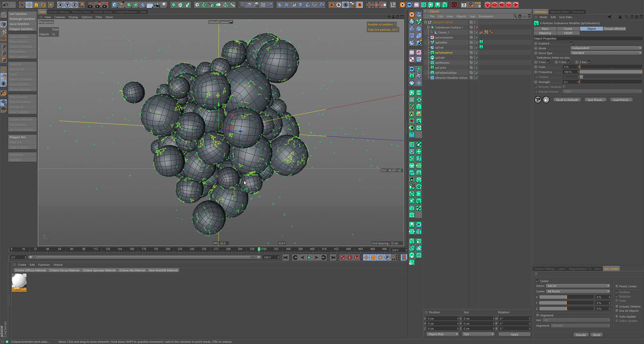This screenshot has width=644, height=344.
Task: Enable the Include Children checkbox
Action: pyautogui.click(x=617, y=307)
